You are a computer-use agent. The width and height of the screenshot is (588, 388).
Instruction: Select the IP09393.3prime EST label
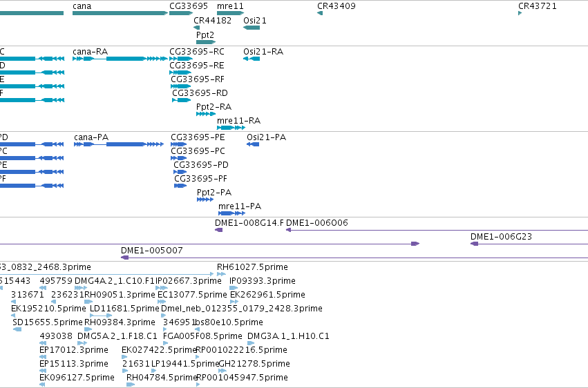pyautogui.click(x=263, y=281)
